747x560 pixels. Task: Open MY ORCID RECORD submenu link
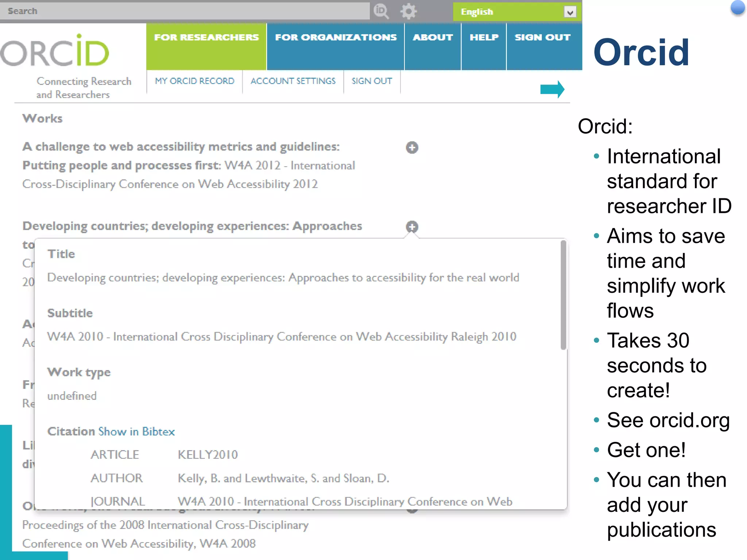[x=194, y=81]
